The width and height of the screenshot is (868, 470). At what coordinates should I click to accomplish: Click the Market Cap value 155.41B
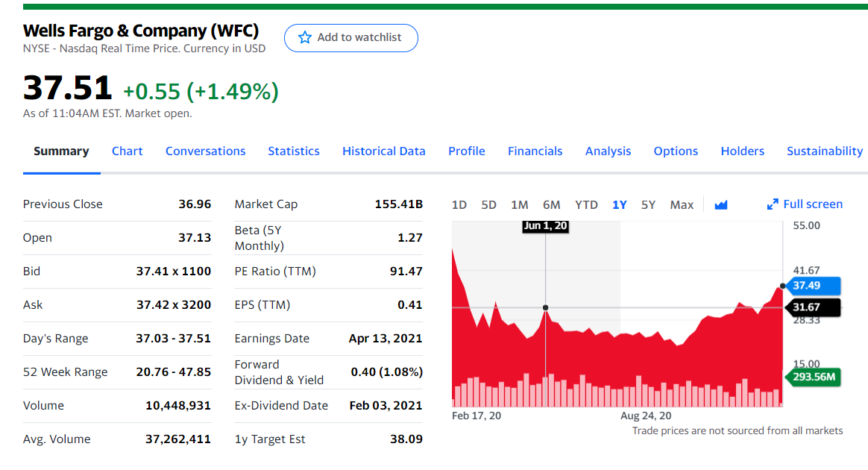click(398, 204)
